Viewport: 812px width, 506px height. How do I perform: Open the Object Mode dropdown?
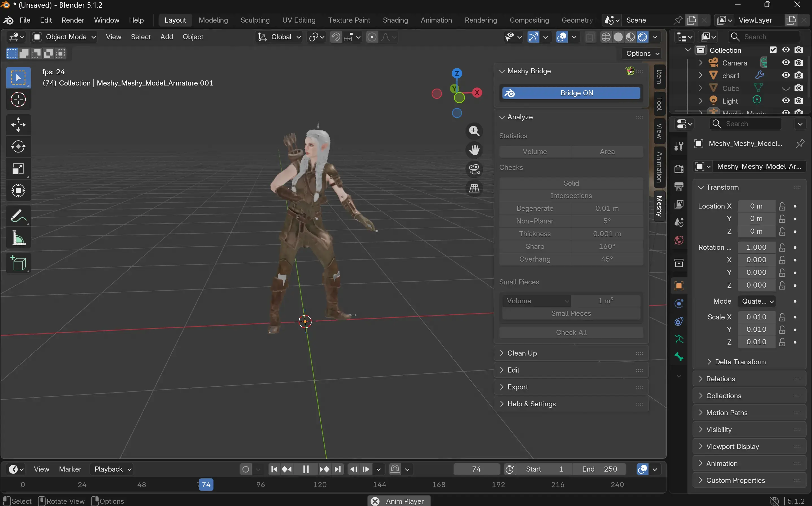[x=64, y=37]
